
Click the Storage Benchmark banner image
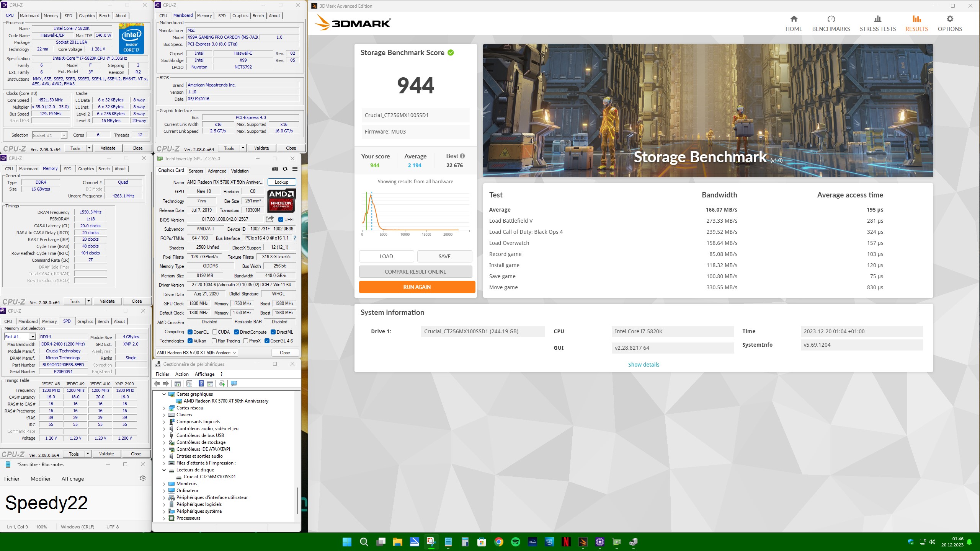point(708,110)
